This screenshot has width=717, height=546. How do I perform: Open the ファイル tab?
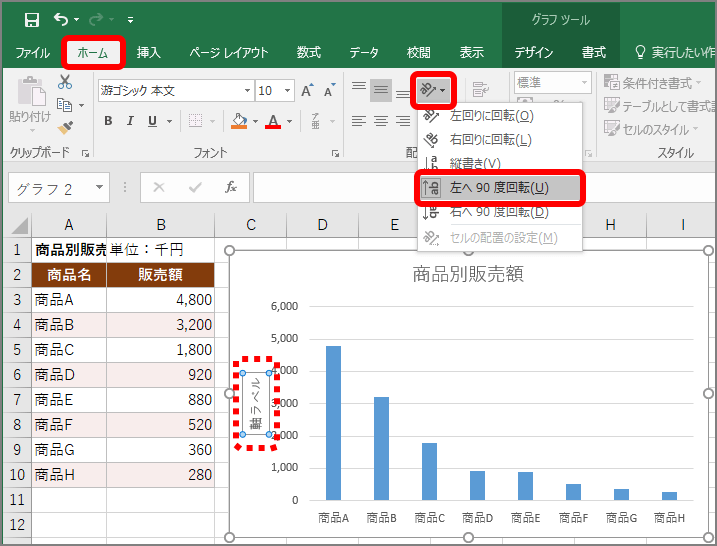[x=32, y=53]
